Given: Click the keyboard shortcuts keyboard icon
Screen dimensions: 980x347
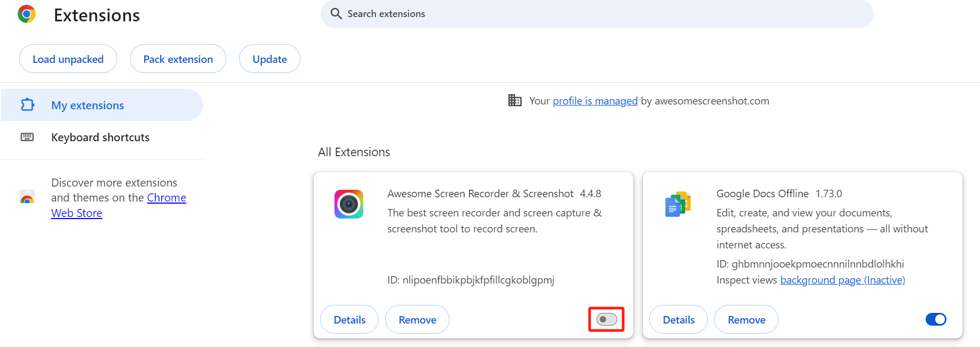Looking at the screenshot, I should [x=27, y=137].
